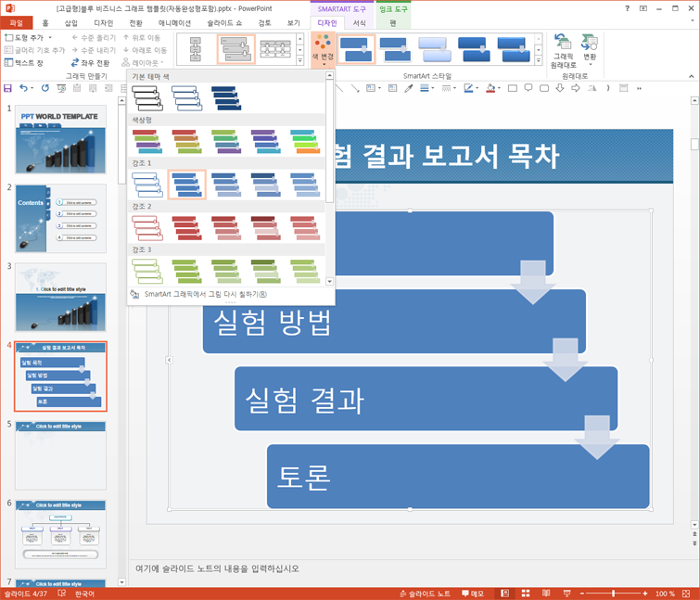Toggle 텍스트 창 text pane button
Screen dimensions: 700x600
point(24,63)
